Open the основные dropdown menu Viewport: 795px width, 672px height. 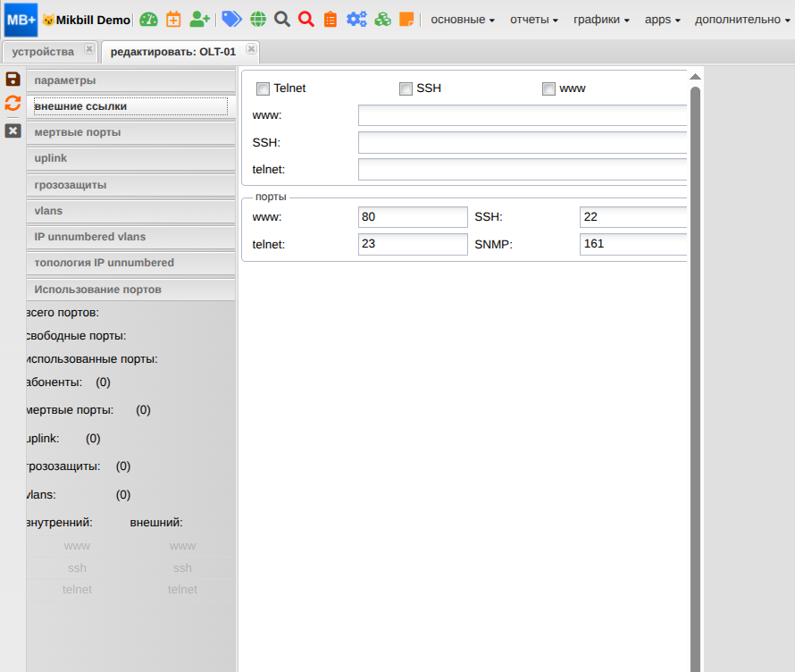(463, 19)
